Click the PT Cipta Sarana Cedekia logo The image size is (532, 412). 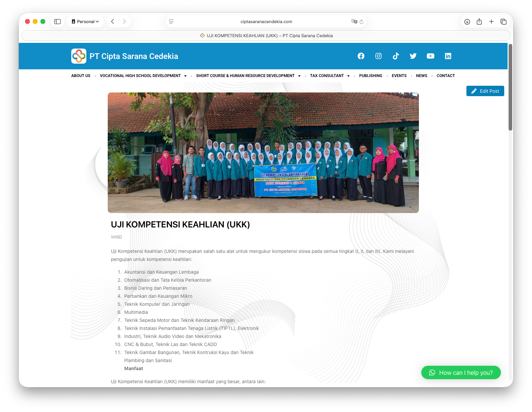(x=79, y=56)
